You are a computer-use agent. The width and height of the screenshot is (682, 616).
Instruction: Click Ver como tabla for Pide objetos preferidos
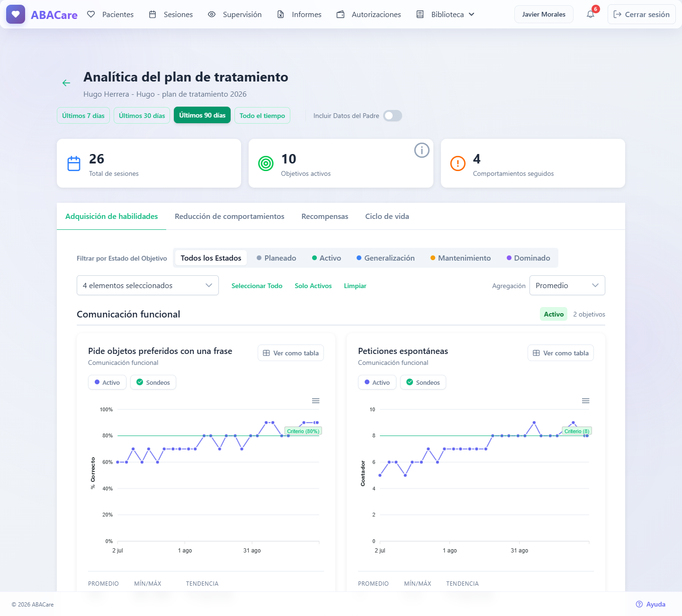click(x=291, y=353)
